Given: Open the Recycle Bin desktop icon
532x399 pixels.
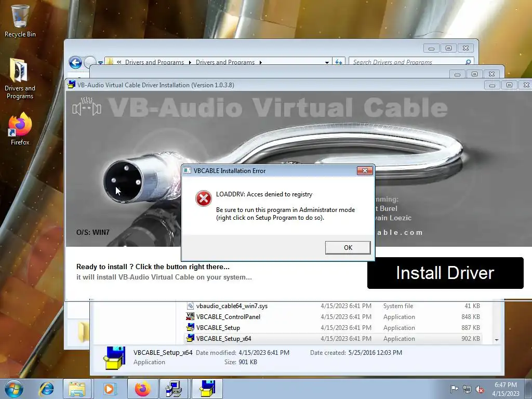Looking at the screenshot, I should pyautogui.click(x=20, y=20).
